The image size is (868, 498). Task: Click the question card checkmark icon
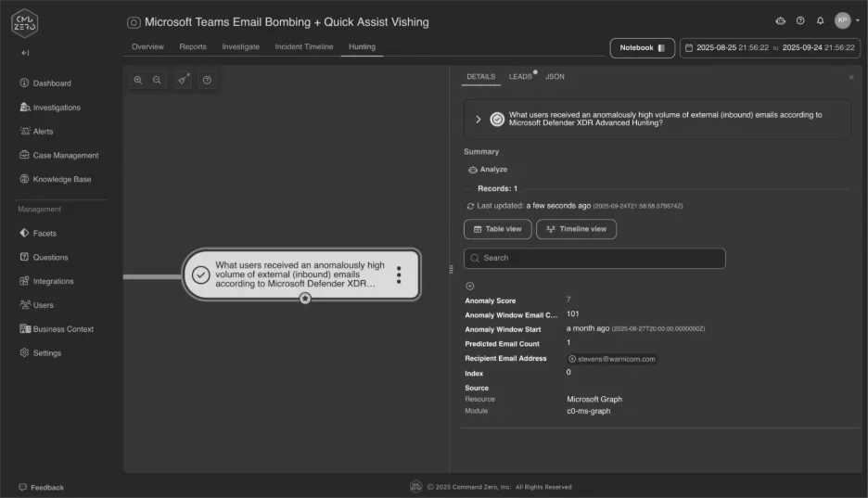497,120
